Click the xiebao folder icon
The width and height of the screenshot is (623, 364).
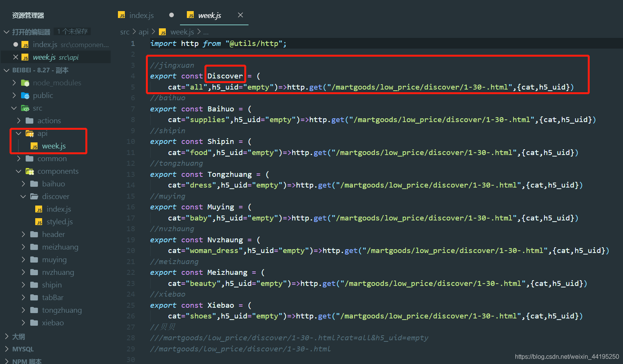pos(34,323)
